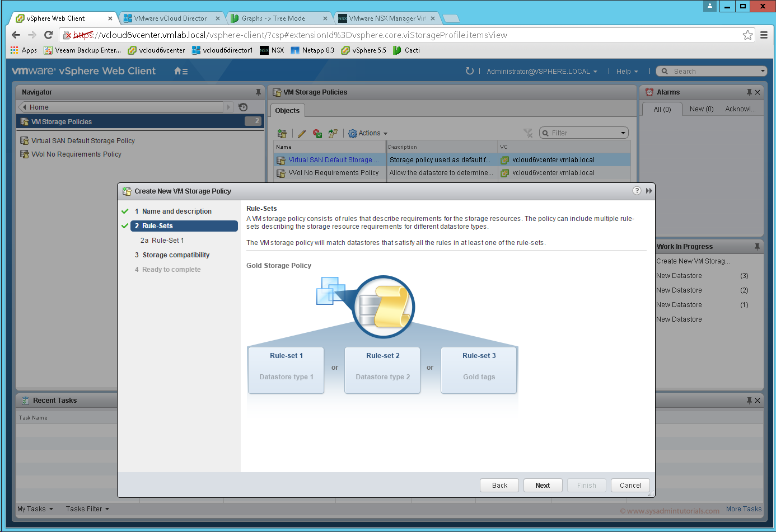Close the Alarms panel
This screenshot has width=776, height=532.
tap(758, 92)
